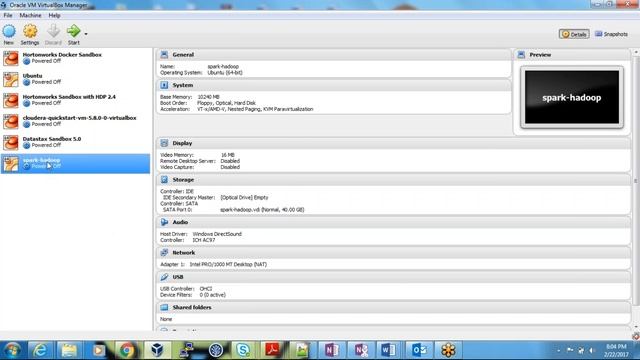Open the Audio section header link

pyautogui.click(x=180, y=222)
